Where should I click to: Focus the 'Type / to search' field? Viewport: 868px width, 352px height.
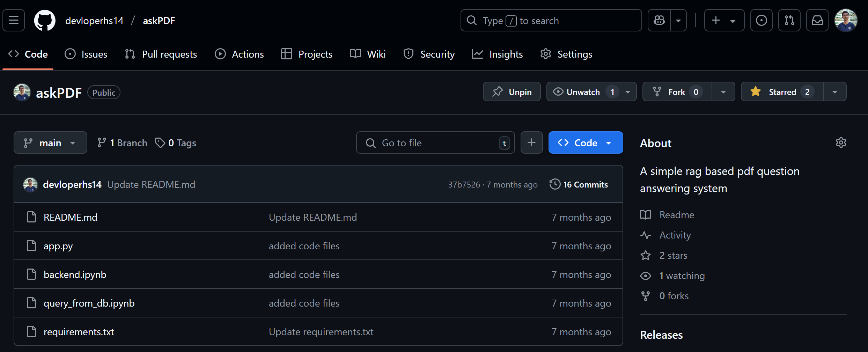click(551, 21)
